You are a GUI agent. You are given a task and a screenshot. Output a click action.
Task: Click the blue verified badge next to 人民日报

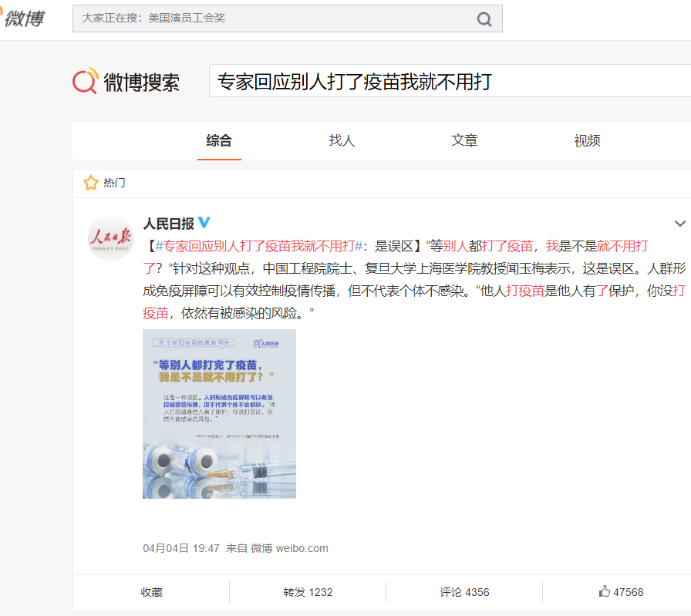pos(204,223)
